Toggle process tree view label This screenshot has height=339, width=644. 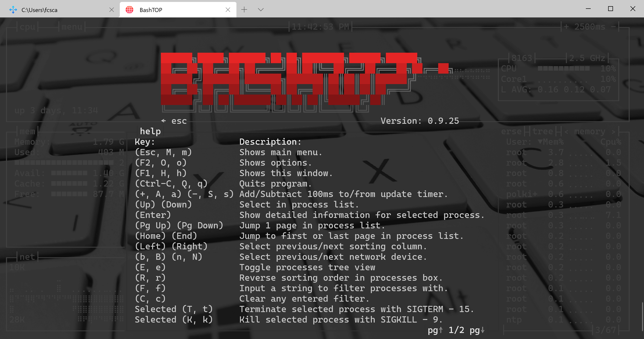pos(542,131)
